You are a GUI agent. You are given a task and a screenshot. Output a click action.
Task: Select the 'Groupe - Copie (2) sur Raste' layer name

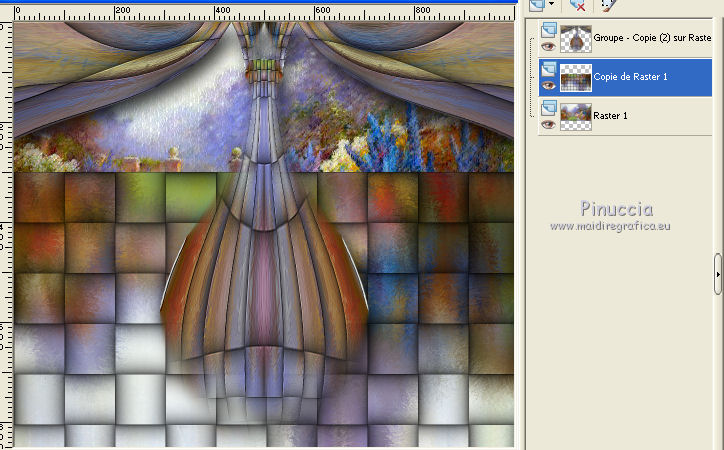[652, 38]
